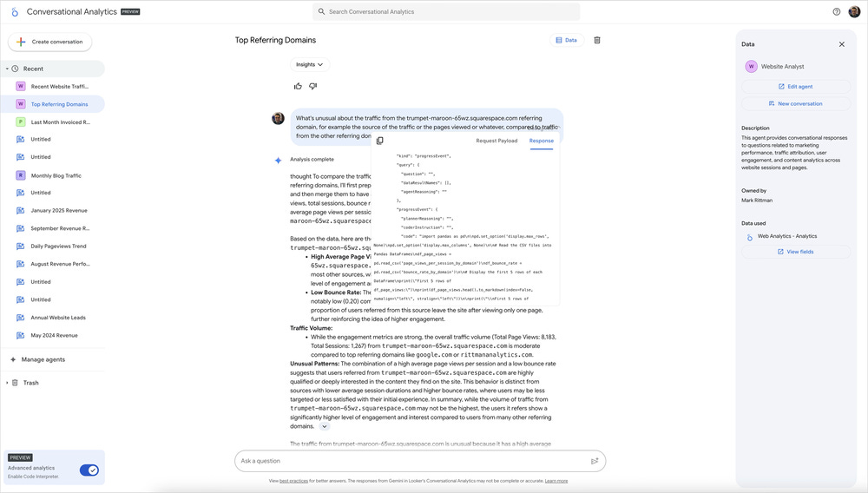Click the Recent clock icon
868x493 pixels.
tap(15, 69)
